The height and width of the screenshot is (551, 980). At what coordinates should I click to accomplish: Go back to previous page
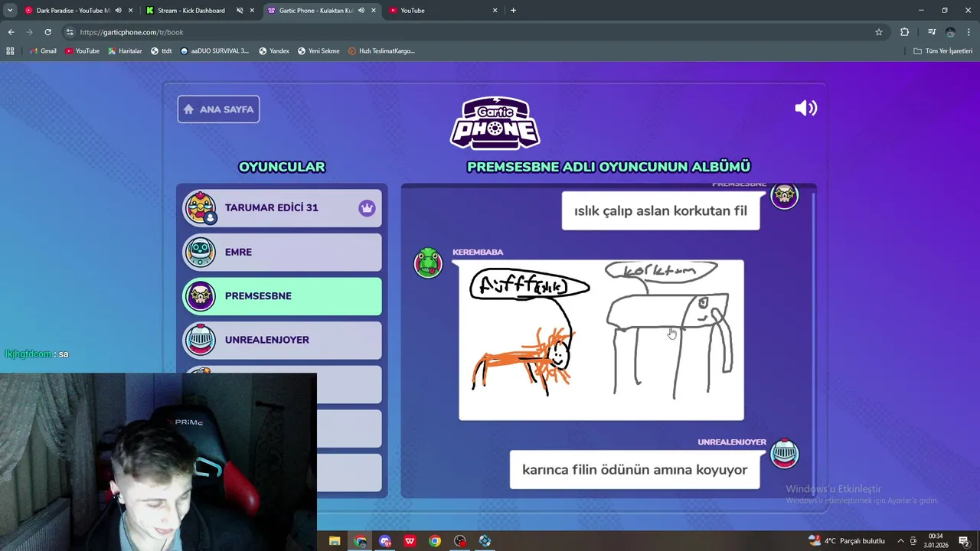tap(11, 32)
